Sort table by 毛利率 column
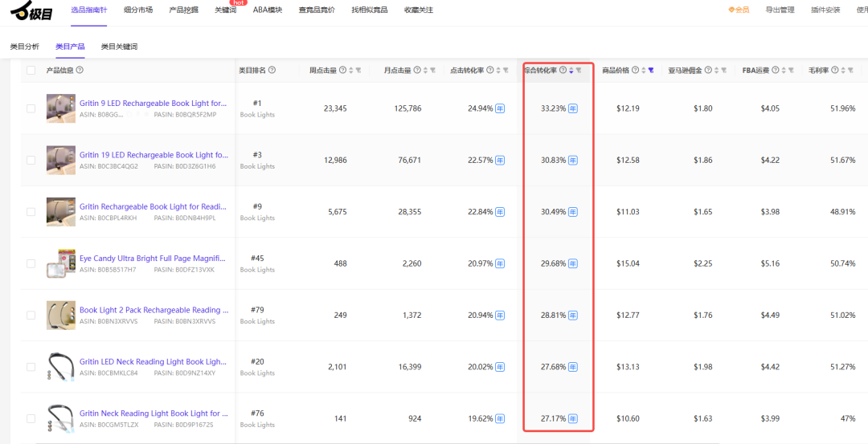Viewport: 868px width, 444px height. pos(843,70)
